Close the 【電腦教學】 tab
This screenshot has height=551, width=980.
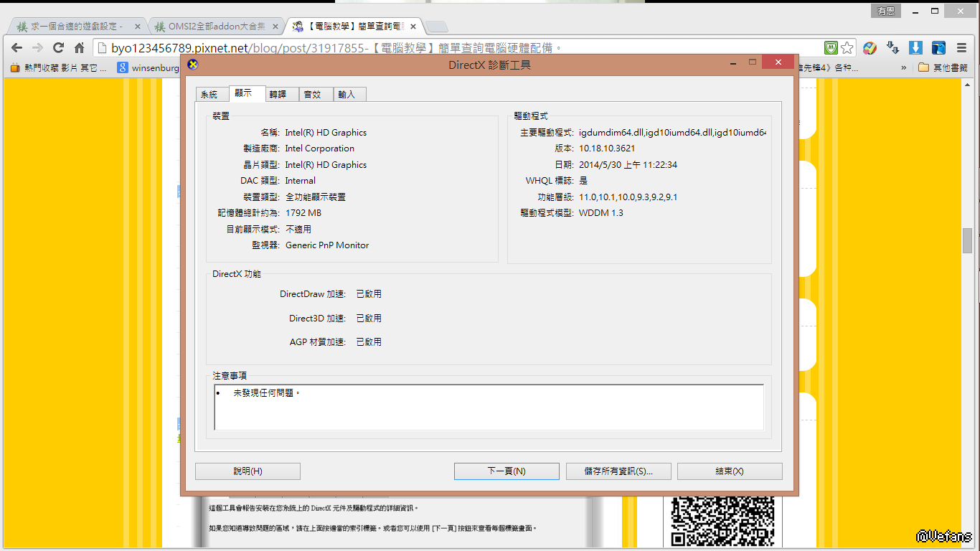coord(413,27)
